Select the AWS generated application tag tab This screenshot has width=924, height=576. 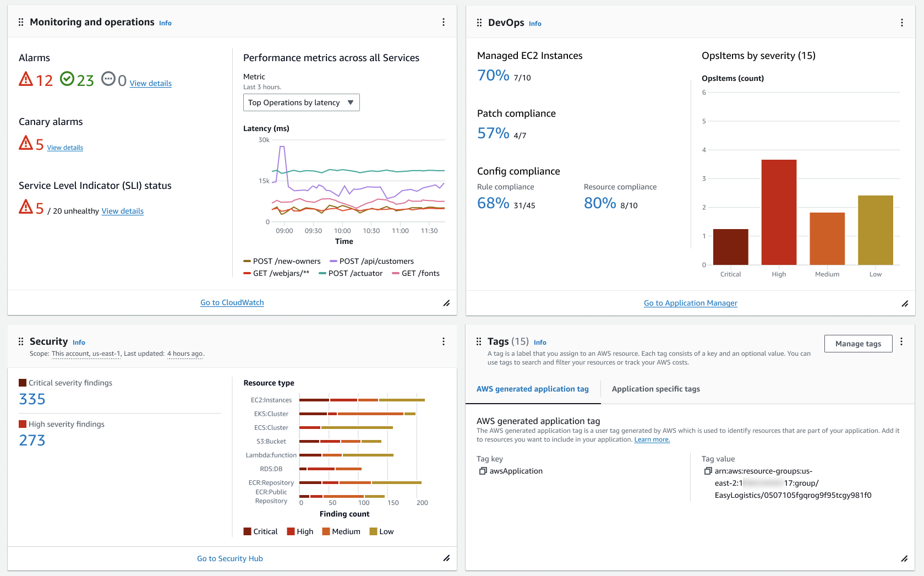click(x=532, y=389)
